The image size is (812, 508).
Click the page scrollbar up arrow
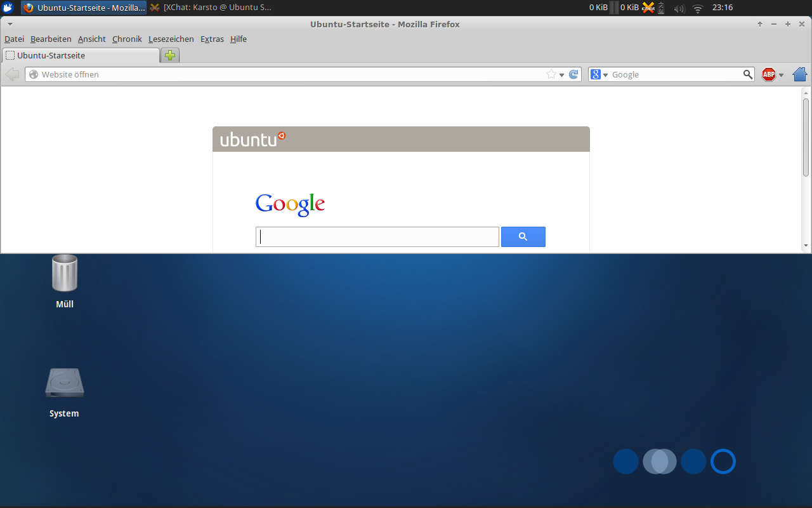806,92
